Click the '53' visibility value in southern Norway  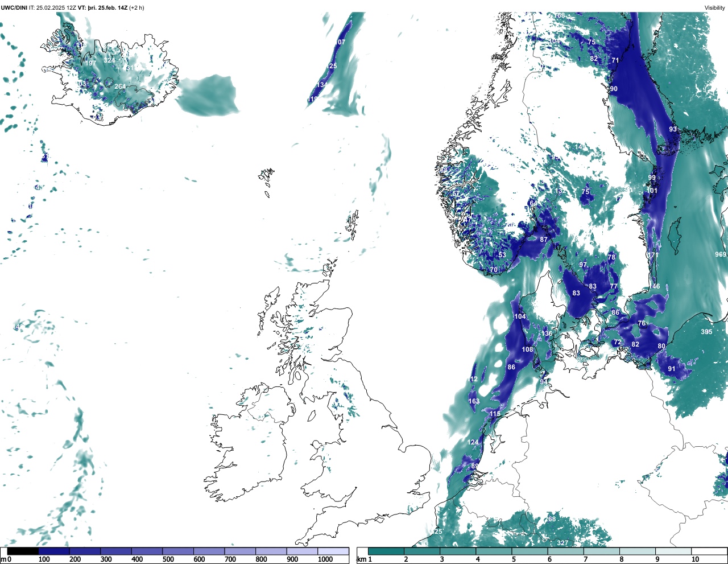(x=502, y=255)
